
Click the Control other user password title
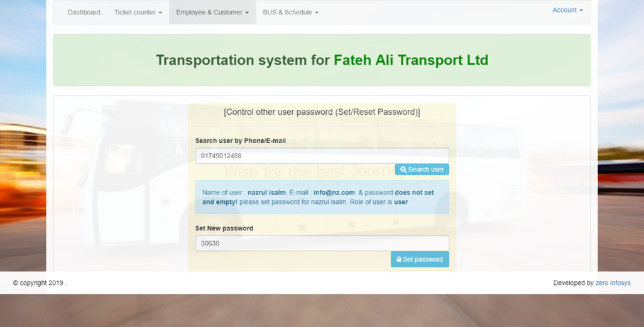(322, 112)
